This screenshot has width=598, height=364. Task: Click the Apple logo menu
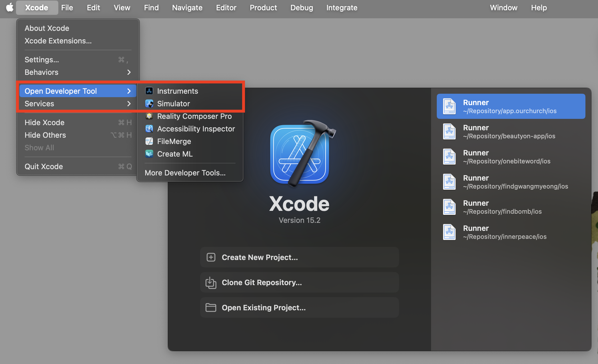(x=10, y=8)
